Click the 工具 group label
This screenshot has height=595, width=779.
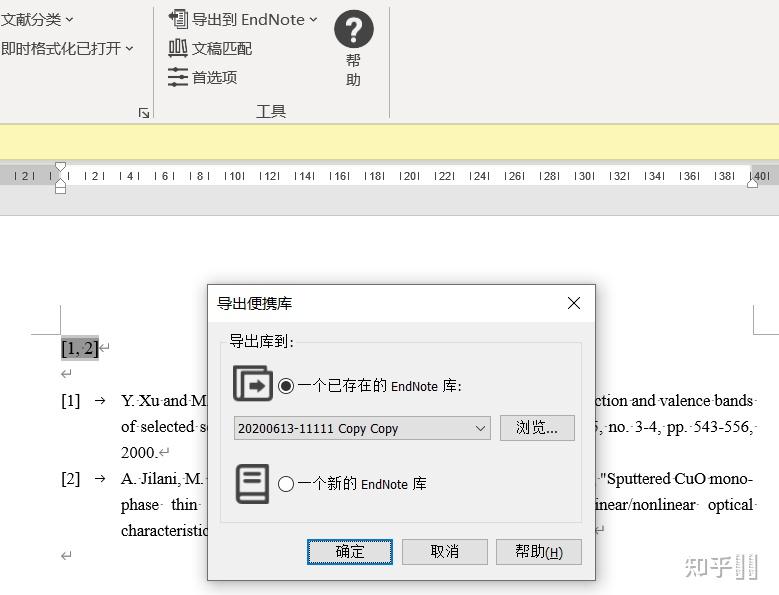pyautogui.click(x=271, y=111)
